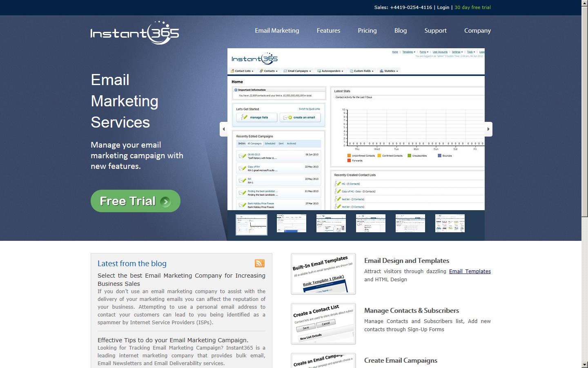
Task: Click the carousel right arrow
Action: coord(488,129)
